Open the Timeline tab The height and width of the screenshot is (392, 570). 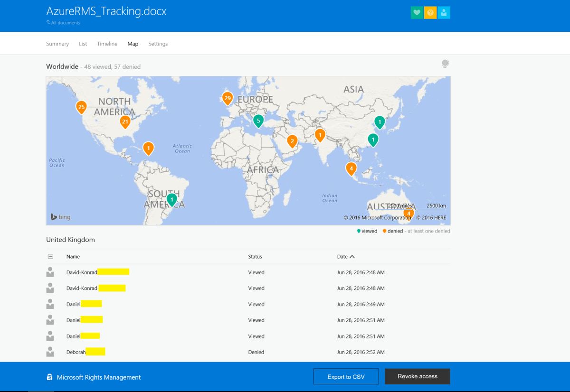click(x=107, y=43)
